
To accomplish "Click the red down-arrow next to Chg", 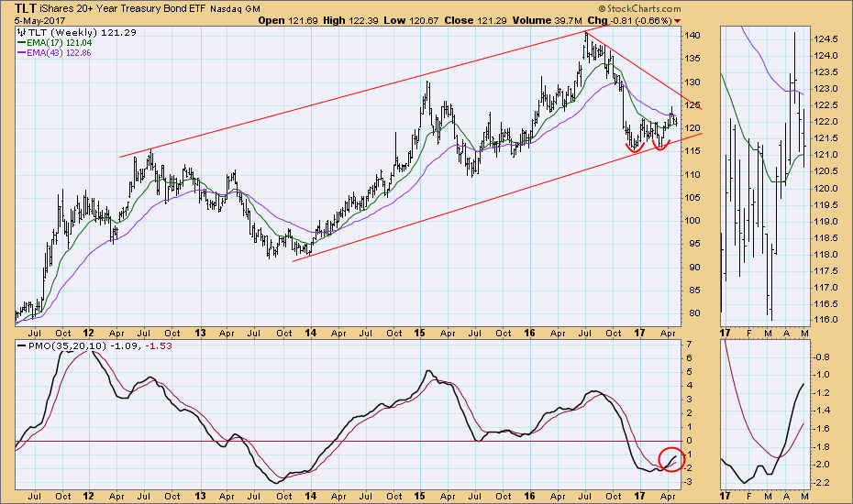I will (x=677, y=19).
